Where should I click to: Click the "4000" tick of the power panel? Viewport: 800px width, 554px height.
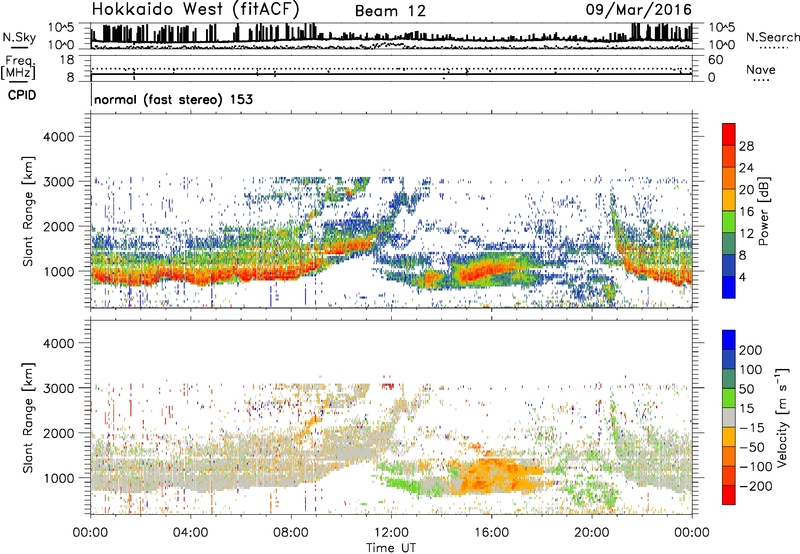pos(58,137)
